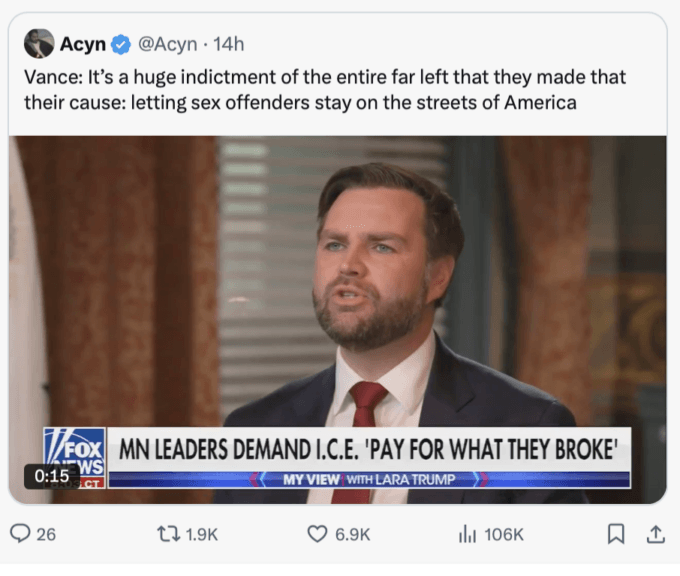This screenshot has height=576, width=680.
Task: Click the reply speech bubble icon
Action: pos(20,534)
